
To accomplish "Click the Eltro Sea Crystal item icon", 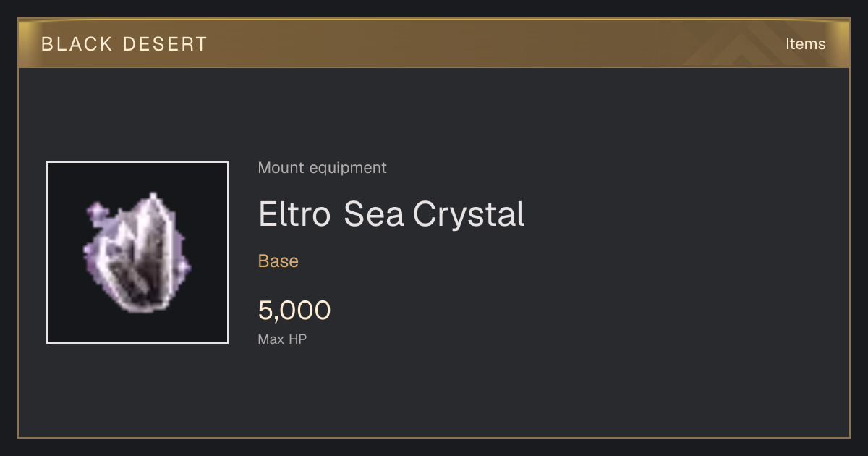I will click(137, 253).
